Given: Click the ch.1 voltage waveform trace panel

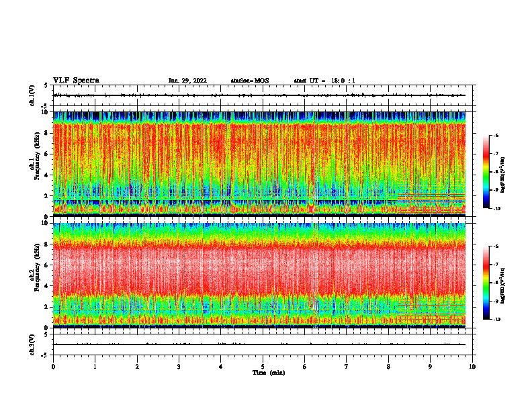Looking at the screenshot, I should 263,95.
